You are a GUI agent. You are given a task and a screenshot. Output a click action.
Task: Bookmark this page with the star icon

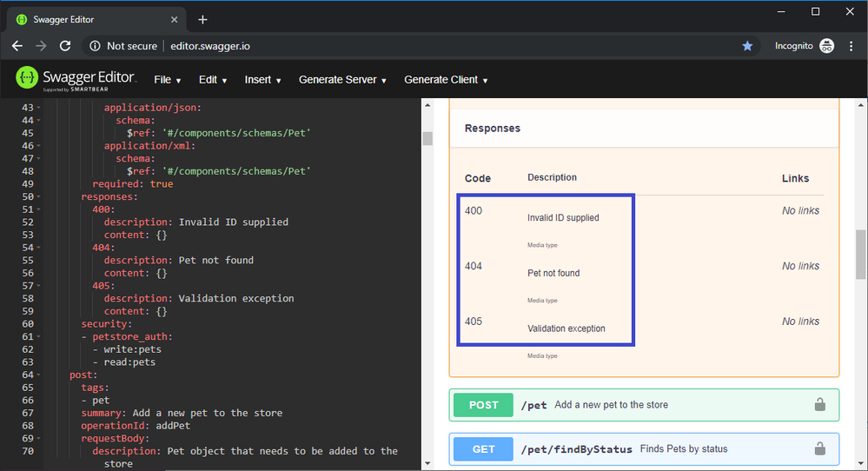pyautogui.click(x=747, y=46)
